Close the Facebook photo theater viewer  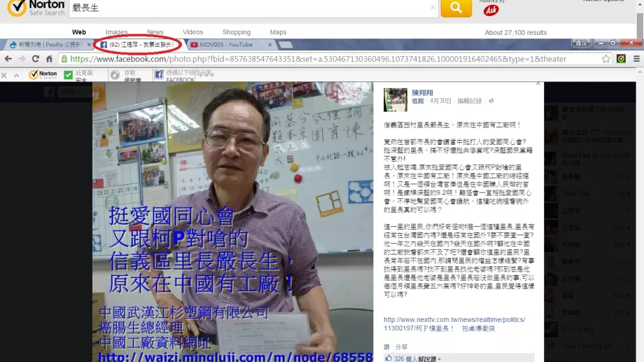538,84
